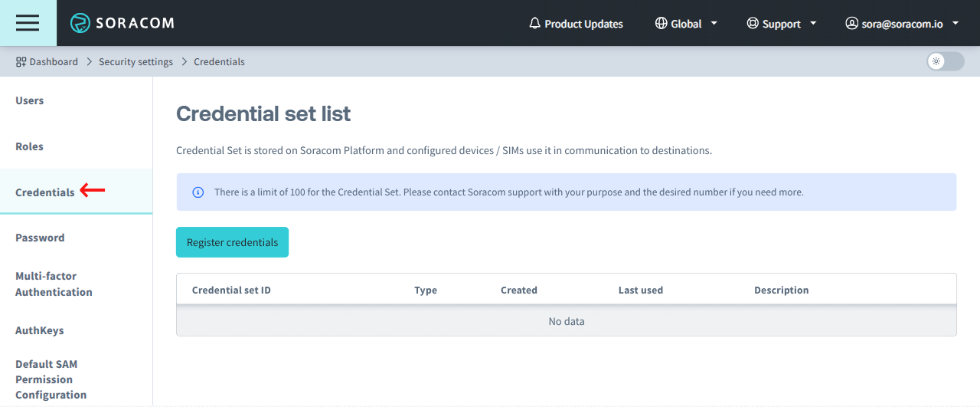Click the Product Updates bell icon

click(535, 24)
